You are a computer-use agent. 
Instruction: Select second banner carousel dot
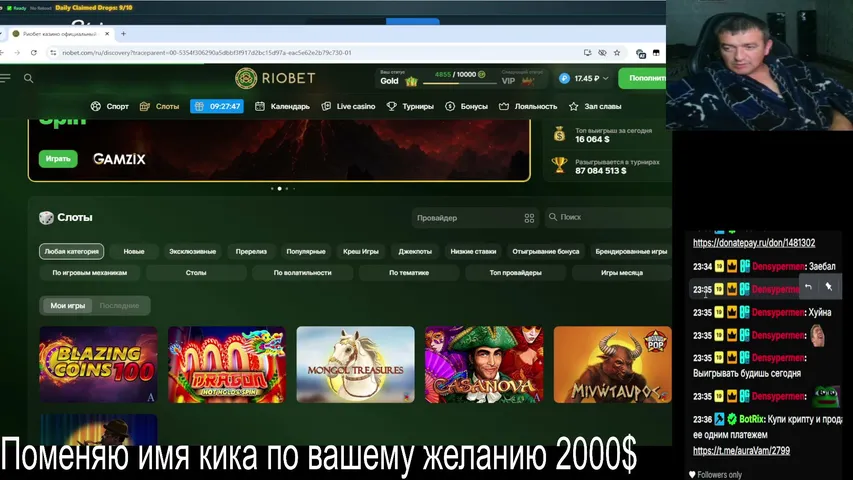(x=280, y=189)
